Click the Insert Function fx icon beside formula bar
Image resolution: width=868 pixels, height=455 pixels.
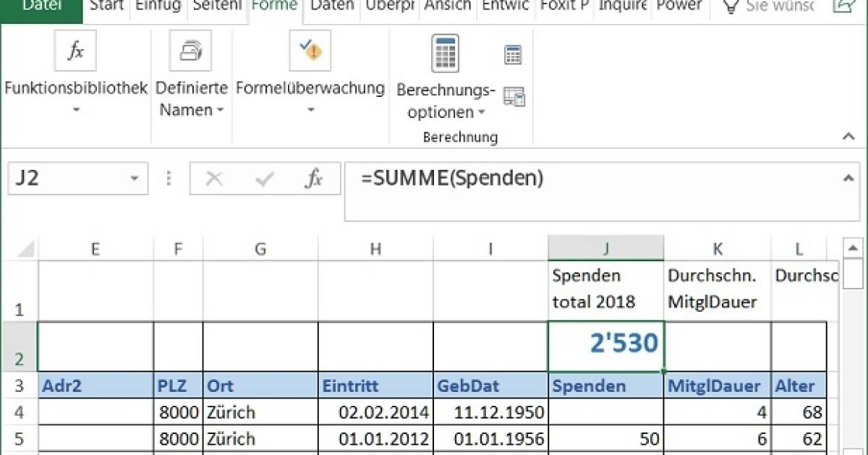pos(315,178)
